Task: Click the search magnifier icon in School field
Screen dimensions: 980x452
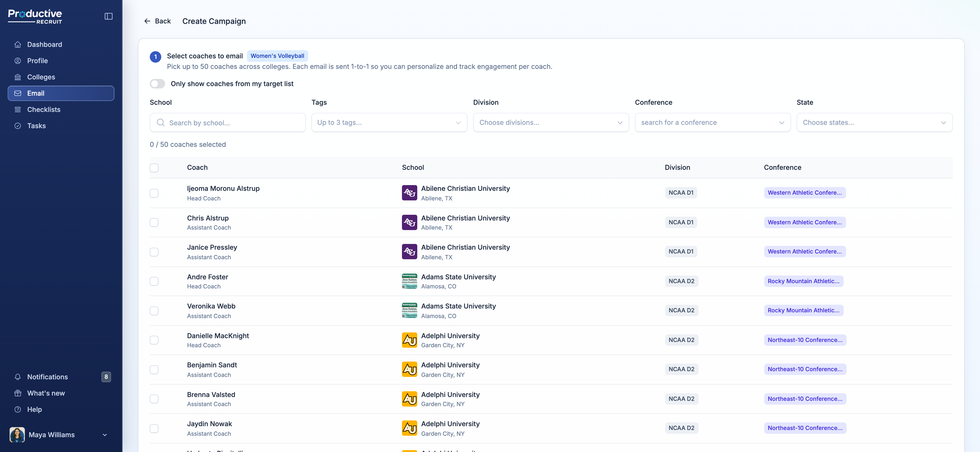Action: 161,122
